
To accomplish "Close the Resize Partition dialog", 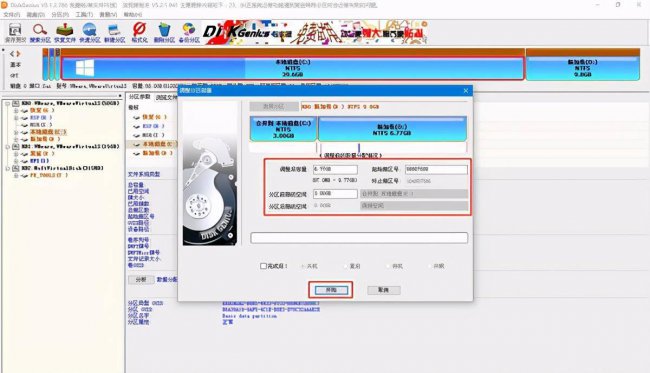I will pyautogui.click(x=466, y=91).
